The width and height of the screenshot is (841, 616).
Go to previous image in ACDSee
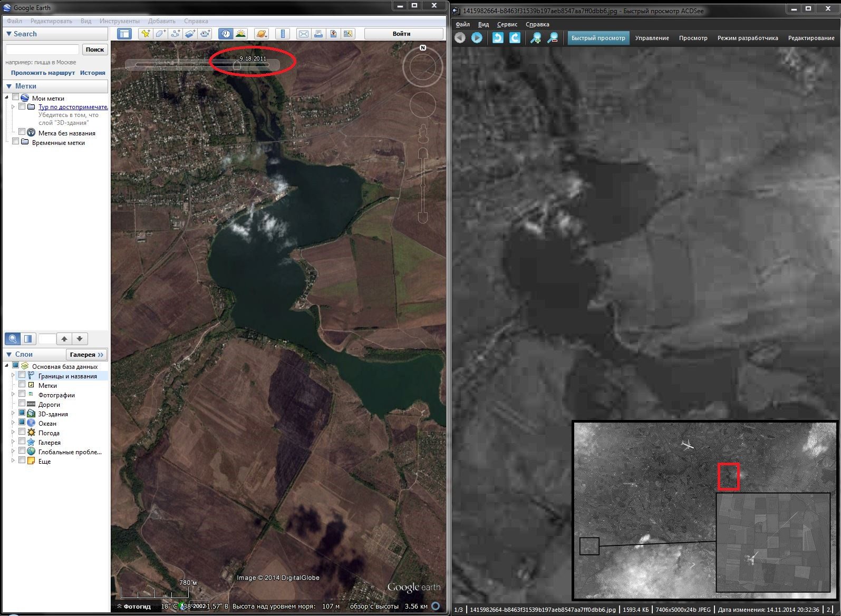460,38
